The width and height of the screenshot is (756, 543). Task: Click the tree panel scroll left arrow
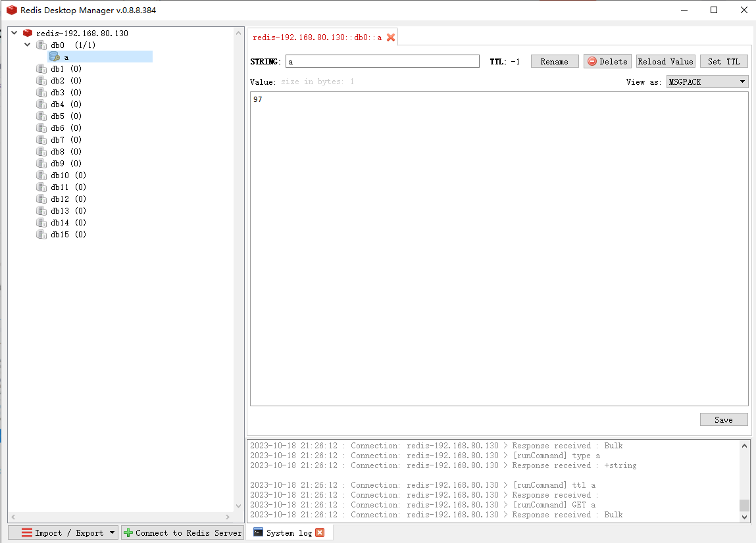pyautogui.click(x=13, y=517)
